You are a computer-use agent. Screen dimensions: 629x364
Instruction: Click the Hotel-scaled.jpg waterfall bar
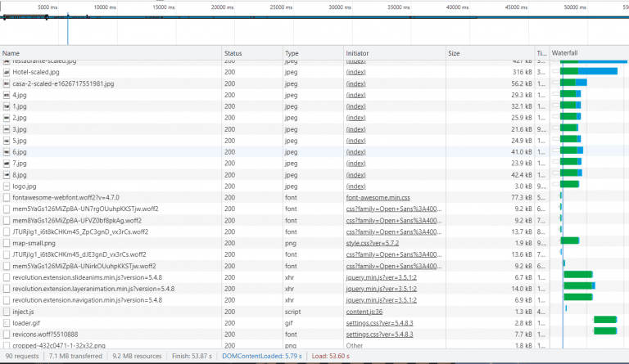pyautogui.click(x=589, y=71)
